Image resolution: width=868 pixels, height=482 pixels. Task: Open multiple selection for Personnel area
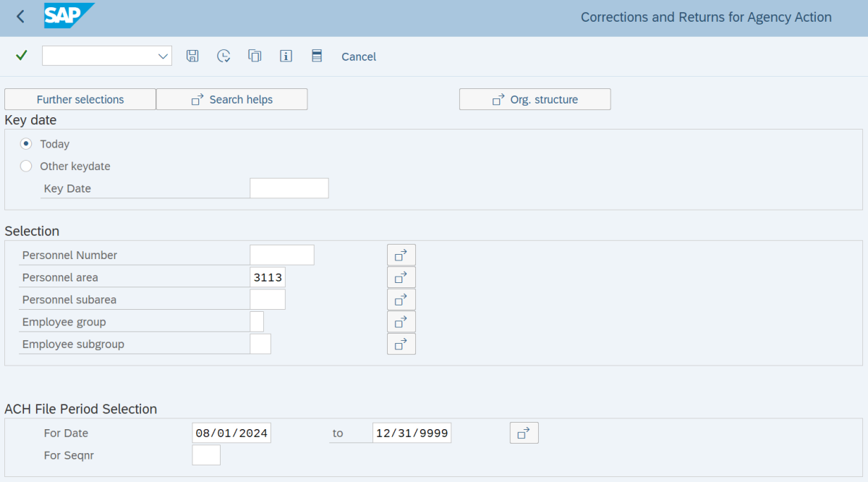[401, 277]
